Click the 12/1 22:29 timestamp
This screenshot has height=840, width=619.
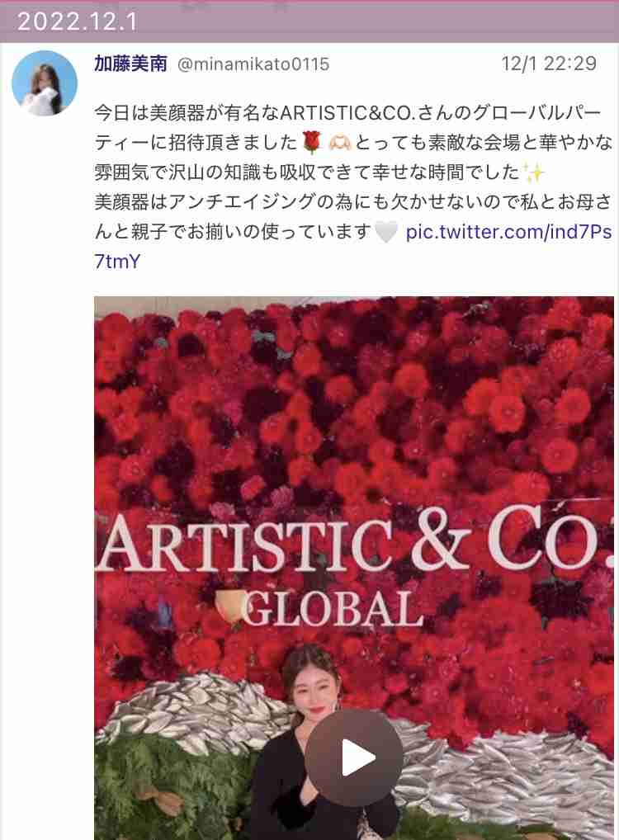click(x=549, y=64)
